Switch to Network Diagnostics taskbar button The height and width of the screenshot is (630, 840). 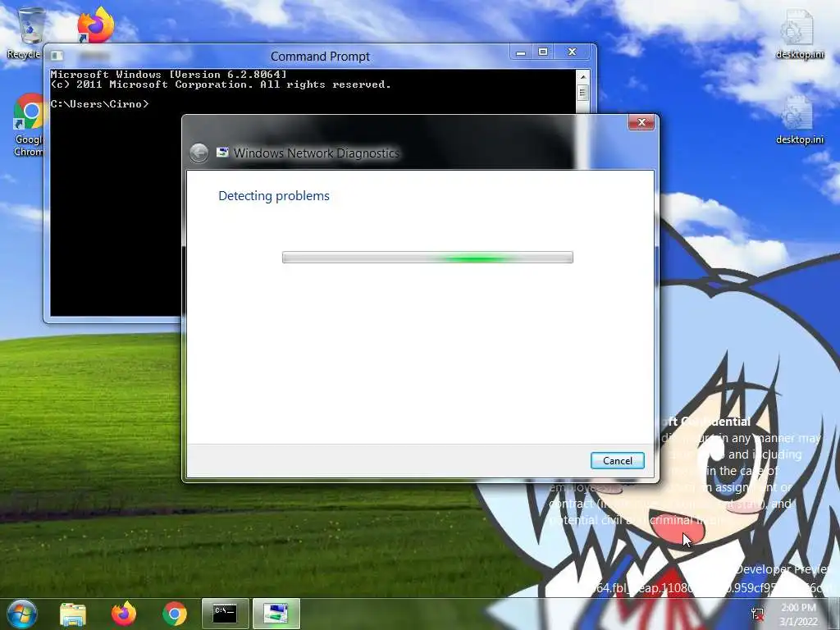pos(276,614)
